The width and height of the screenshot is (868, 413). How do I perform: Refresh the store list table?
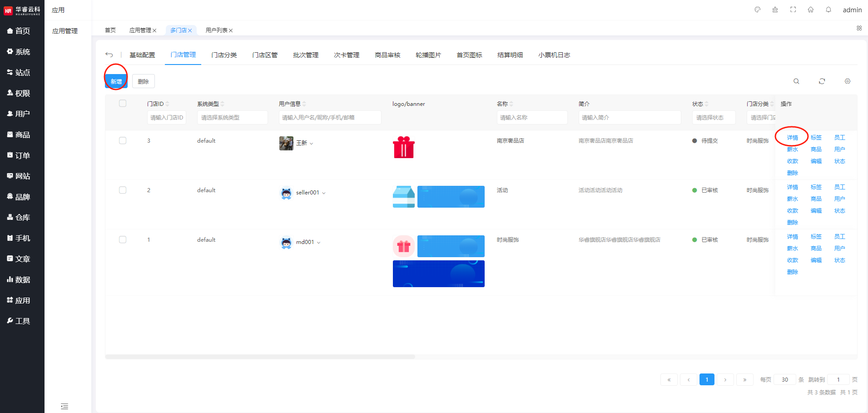click(822, 81)
